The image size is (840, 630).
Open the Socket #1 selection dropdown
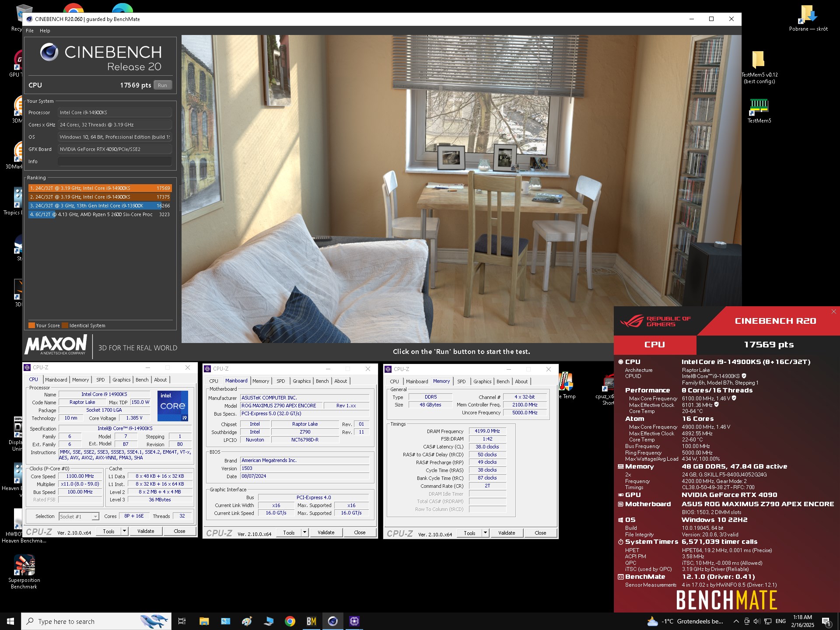[79, 517]
